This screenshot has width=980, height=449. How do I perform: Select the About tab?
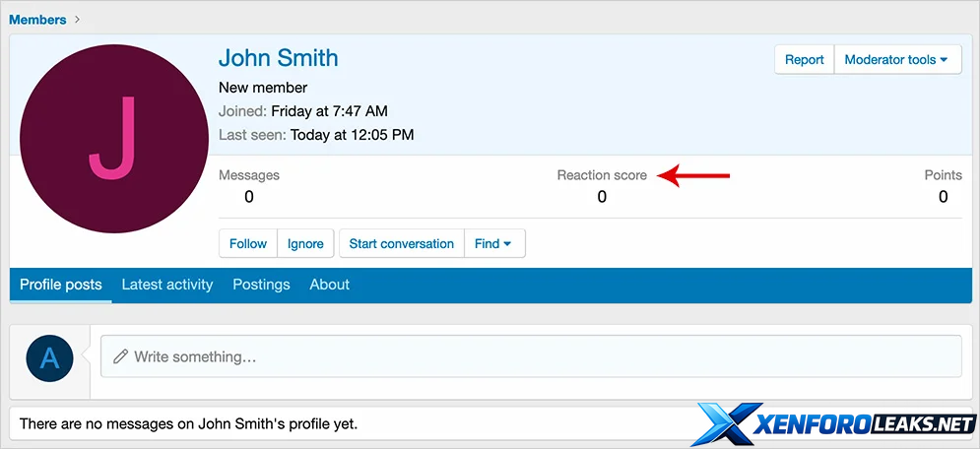pos(329,285)
